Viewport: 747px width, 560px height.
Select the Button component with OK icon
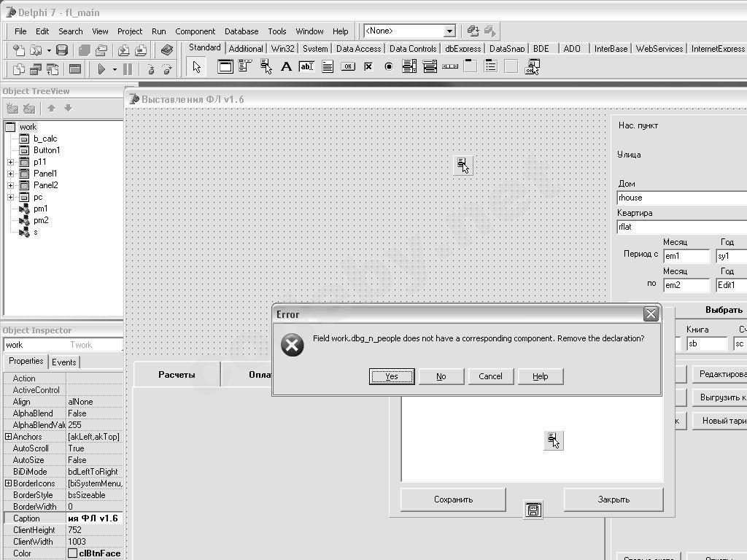click(348, 66)
